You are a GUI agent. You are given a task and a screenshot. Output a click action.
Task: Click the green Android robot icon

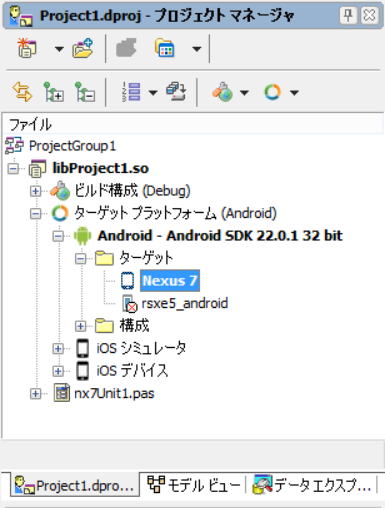82,236
